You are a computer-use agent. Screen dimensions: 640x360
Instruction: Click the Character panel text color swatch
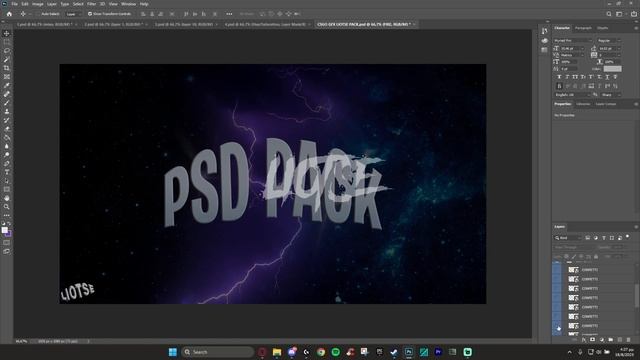coord(612,69)
